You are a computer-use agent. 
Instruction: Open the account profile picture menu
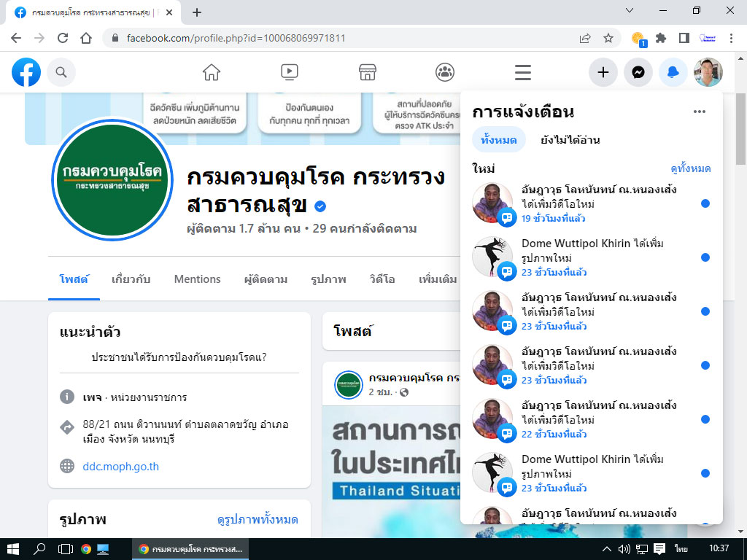708,72
